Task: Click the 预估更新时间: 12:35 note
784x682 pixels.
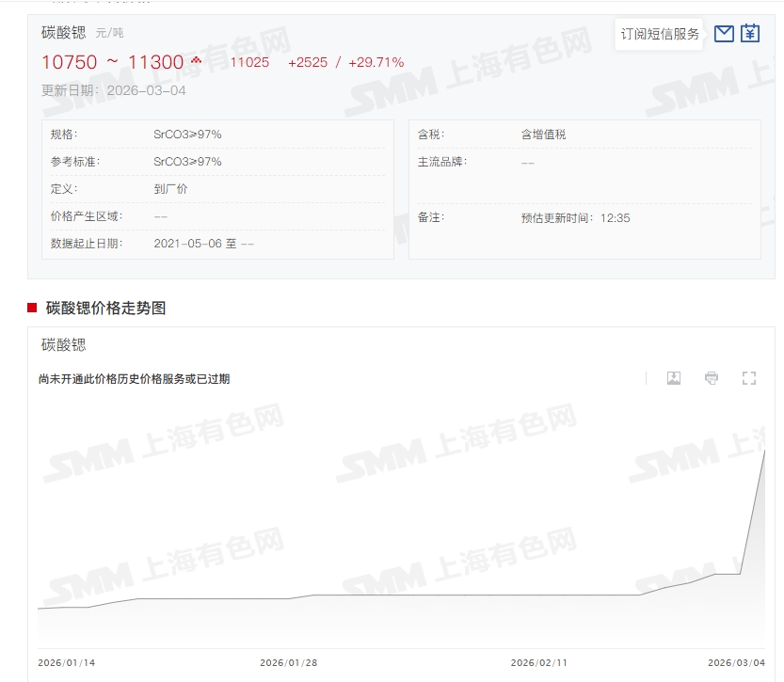Action: (x=575, y=218)
